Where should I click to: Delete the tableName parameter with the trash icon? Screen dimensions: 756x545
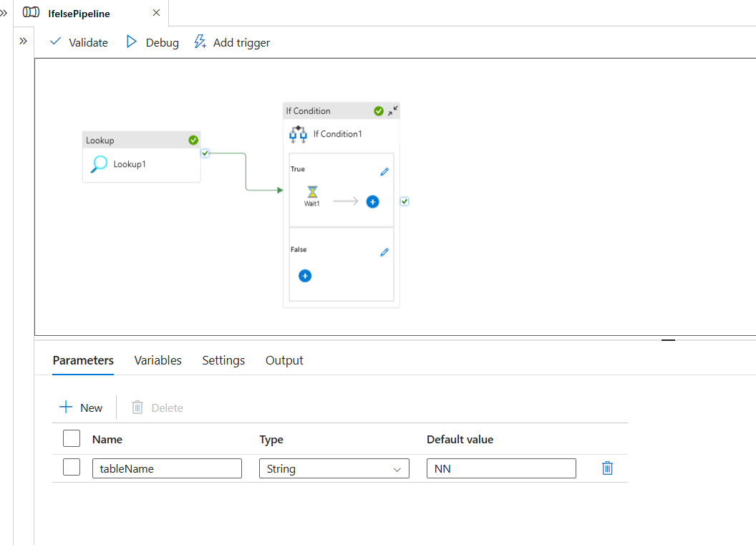(x=607, y=468)
